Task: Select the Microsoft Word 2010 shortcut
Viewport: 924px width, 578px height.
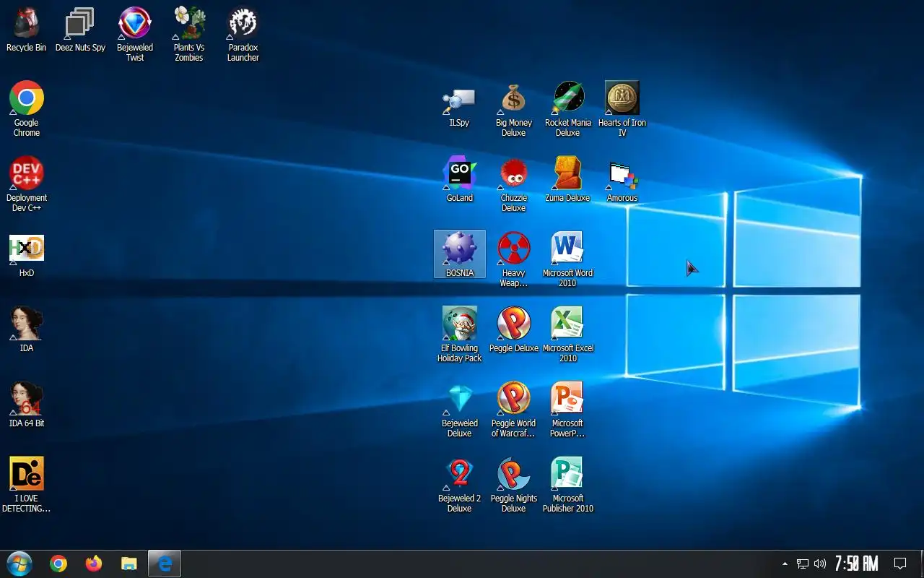Action: [x=568, y=260]
